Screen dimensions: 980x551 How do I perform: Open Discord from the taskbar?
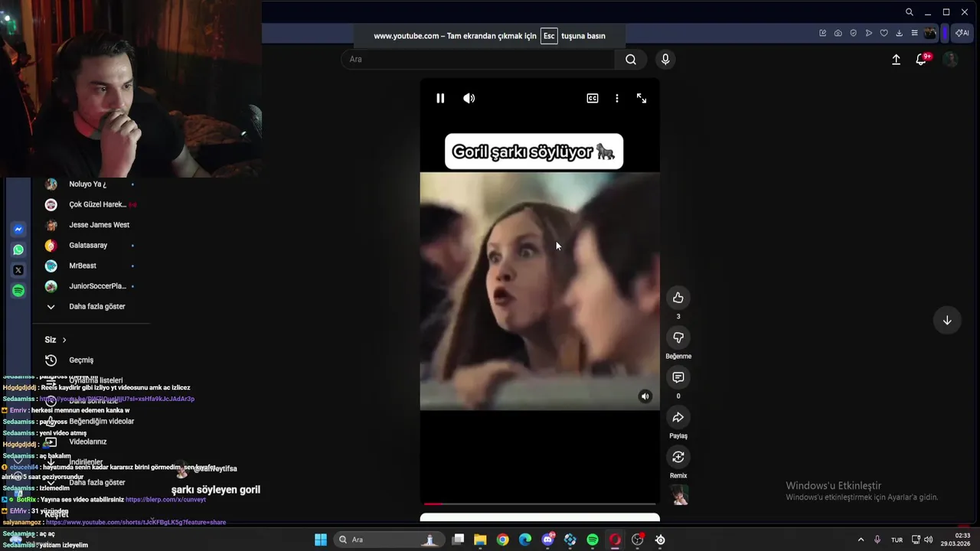547,540
